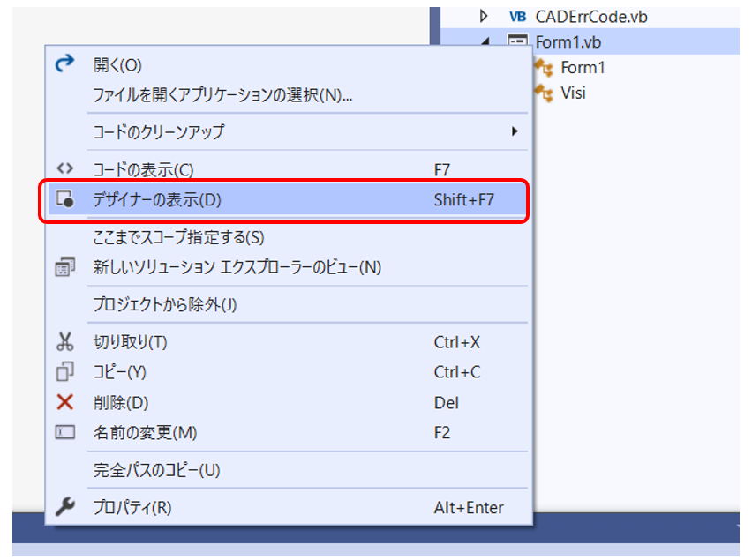Click the Open arrow icon

pos(64,63)
